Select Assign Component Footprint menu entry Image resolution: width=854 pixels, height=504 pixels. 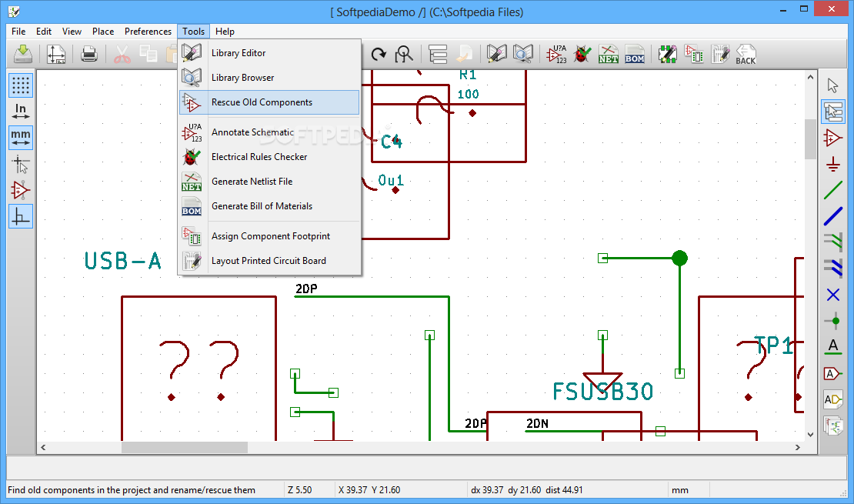[x=269, y=236]
